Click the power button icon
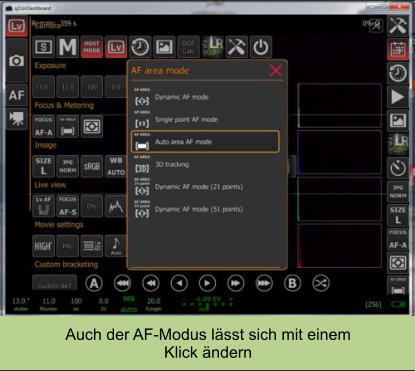 pyautogui.click(x=261, y=47)
